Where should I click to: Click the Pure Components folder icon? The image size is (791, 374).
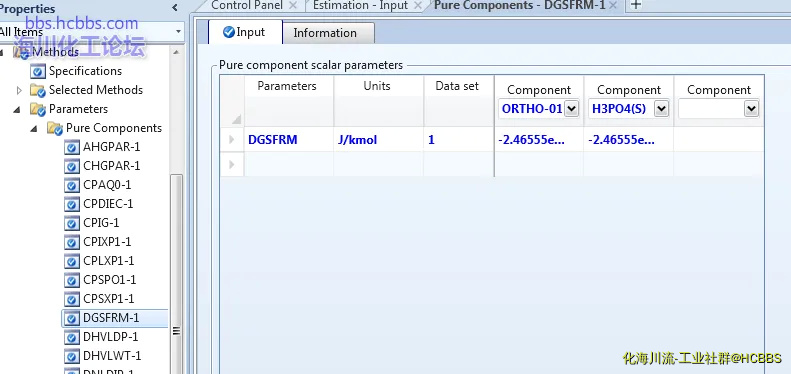coord(55,128)
